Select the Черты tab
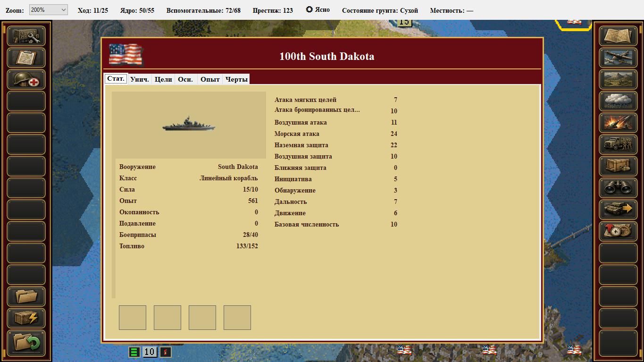 click(x=236, y=79)
